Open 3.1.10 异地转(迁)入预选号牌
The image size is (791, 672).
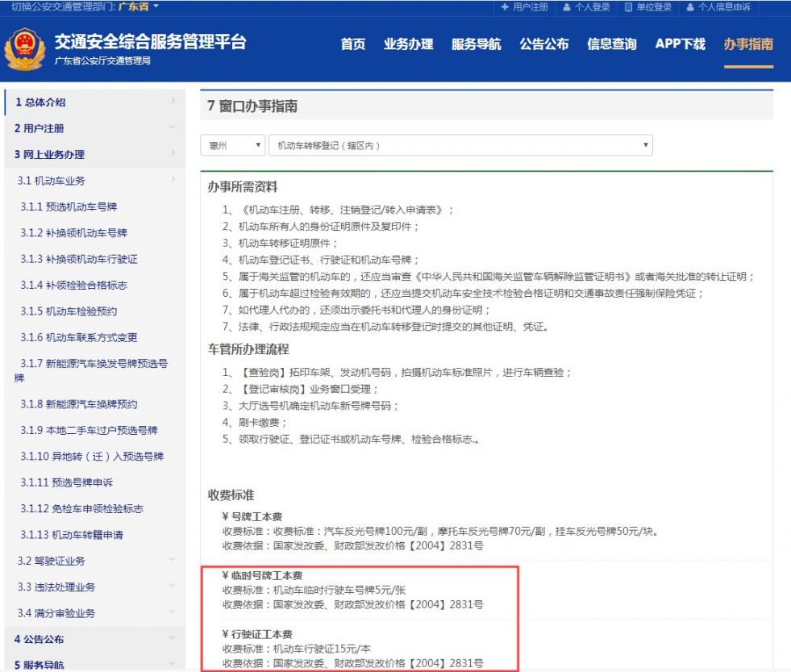(92, 457)
